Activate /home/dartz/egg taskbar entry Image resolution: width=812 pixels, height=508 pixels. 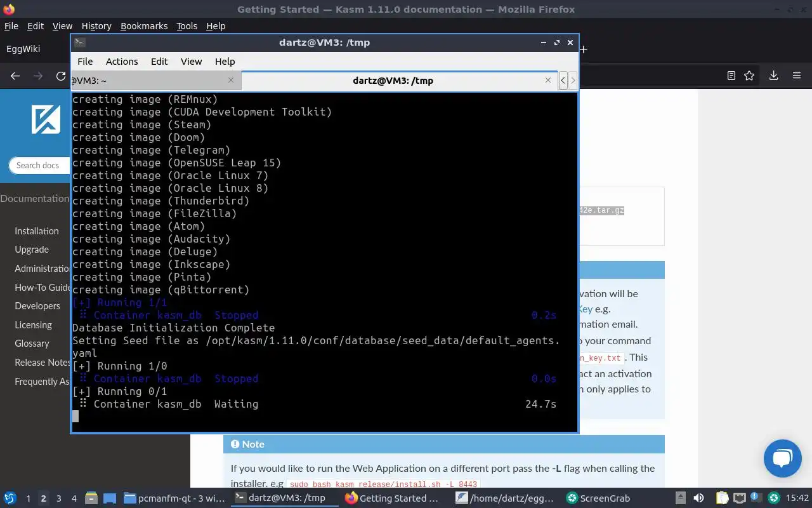[x=507, y=498]
